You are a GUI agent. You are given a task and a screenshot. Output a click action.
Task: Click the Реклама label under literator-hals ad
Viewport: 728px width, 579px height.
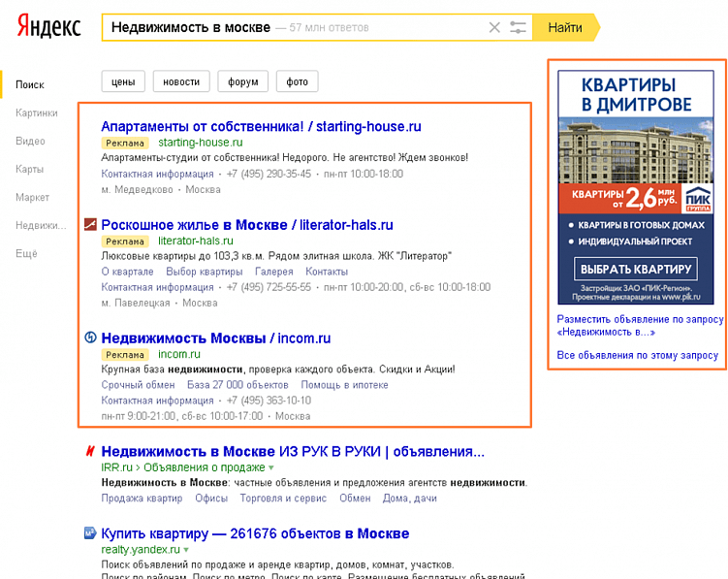click(125, 241)
